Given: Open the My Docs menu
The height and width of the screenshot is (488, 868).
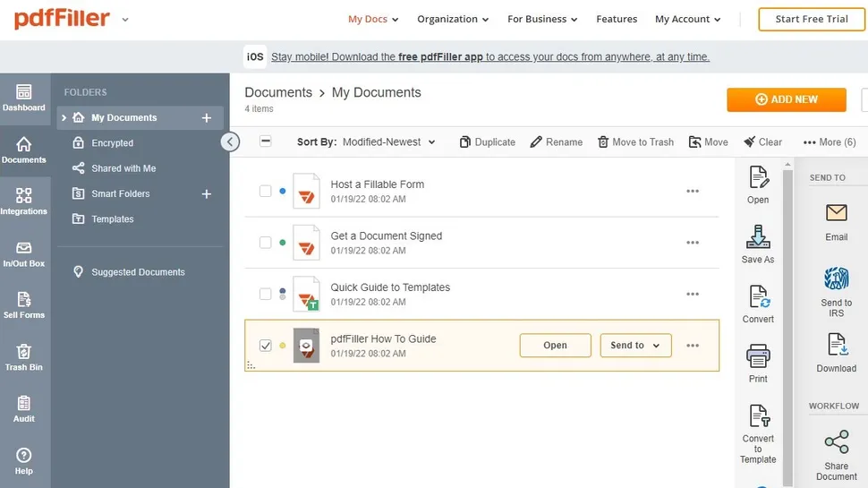Looking at the screenshot, I should pos(373,19).
